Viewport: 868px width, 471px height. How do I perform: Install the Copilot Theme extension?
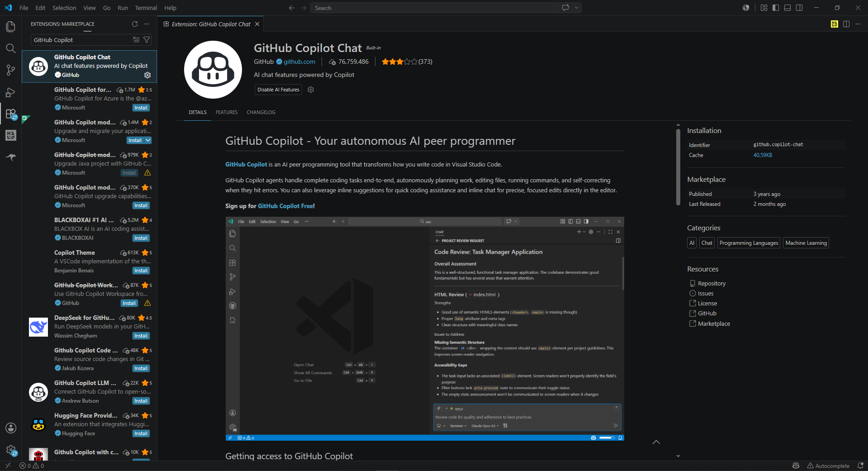[141, 271]
